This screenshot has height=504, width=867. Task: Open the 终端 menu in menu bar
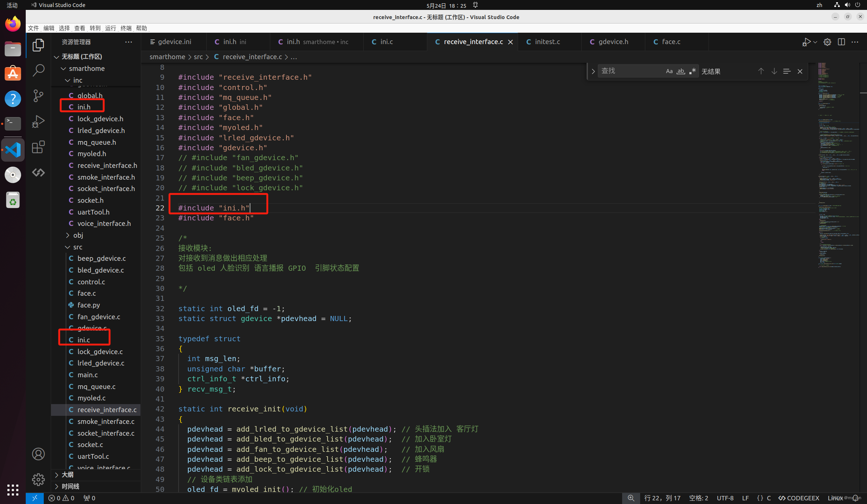pos(126,28)
